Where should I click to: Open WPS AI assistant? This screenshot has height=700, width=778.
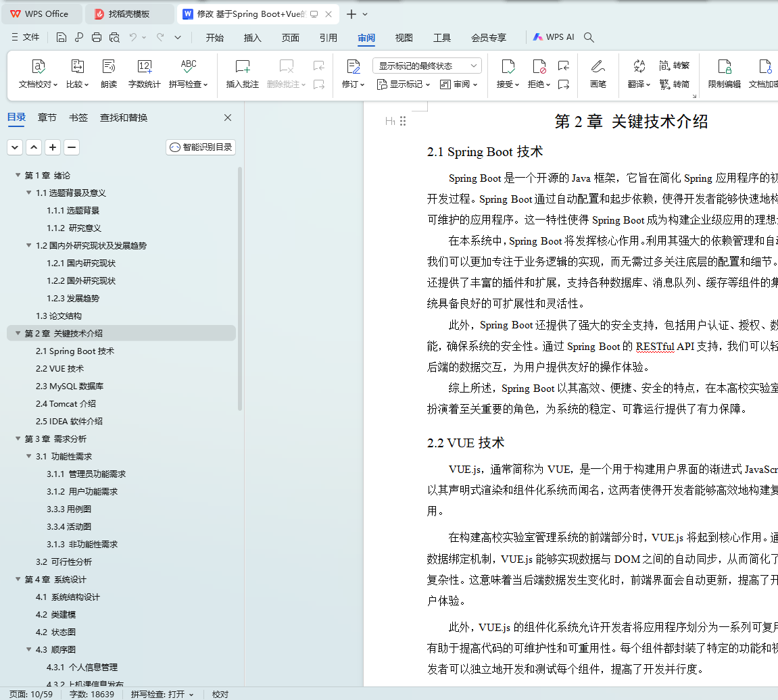click(553, 37)
